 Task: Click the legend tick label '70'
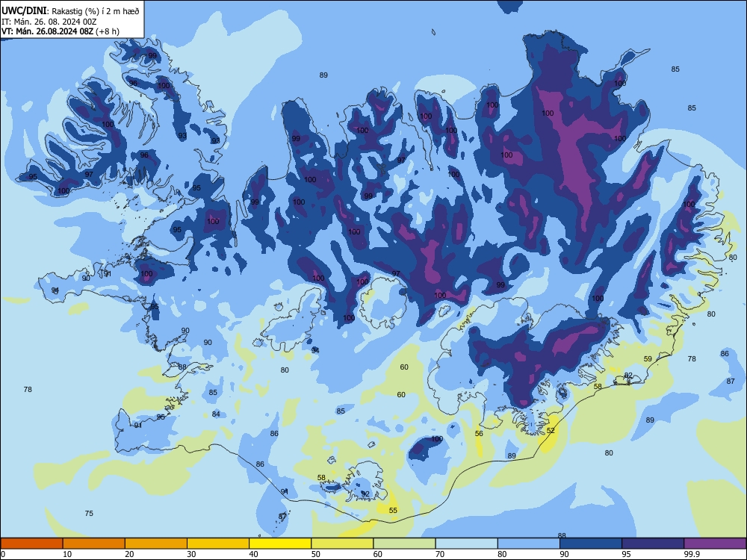(440, 554)
